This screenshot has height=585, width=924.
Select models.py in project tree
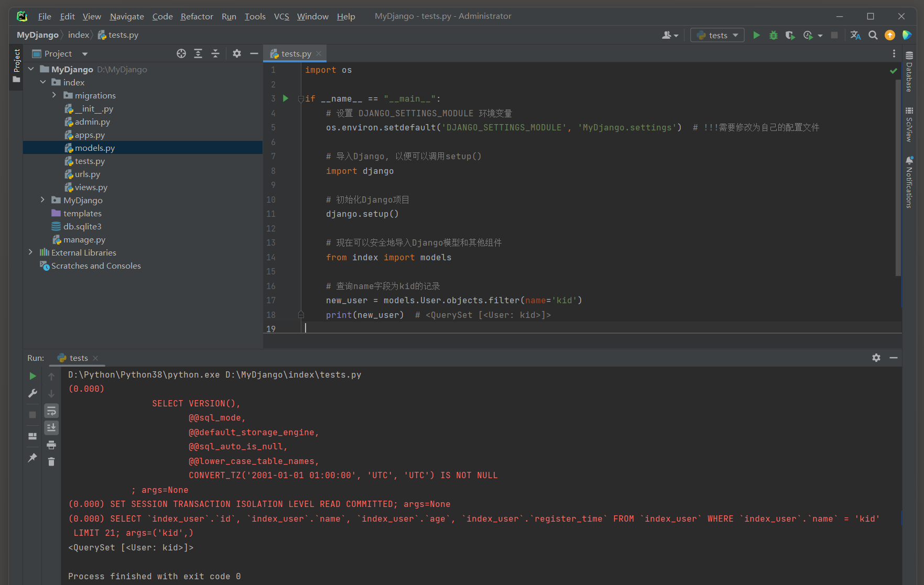tap(143, 148)
